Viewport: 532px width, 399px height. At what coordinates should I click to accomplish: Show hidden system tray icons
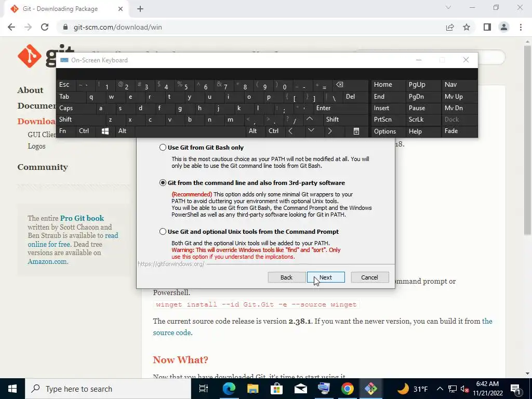(x=440, y=389)
